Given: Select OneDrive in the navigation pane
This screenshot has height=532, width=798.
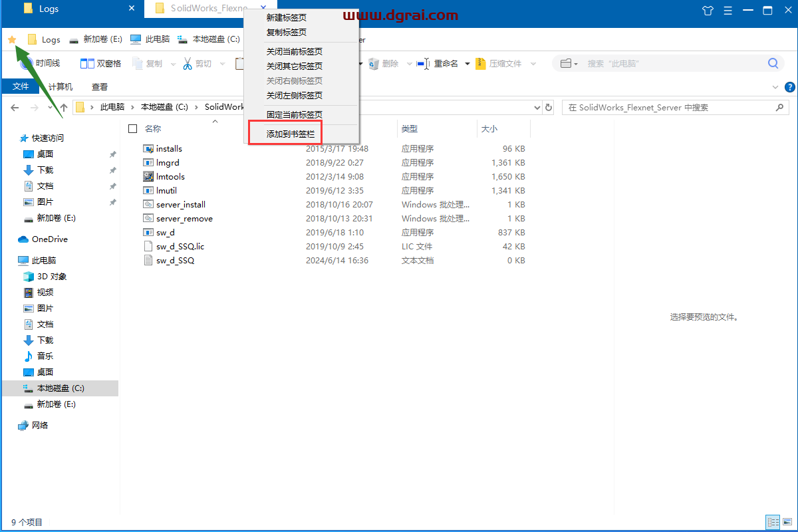Looking at the screenshot, I should (x=43, y=239).
